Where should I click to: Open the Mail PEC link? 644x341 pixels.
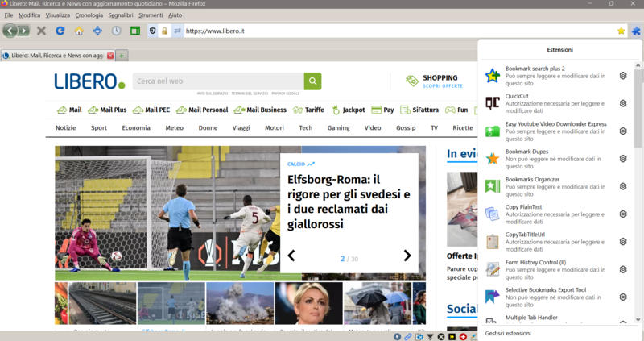pos(151,110)
